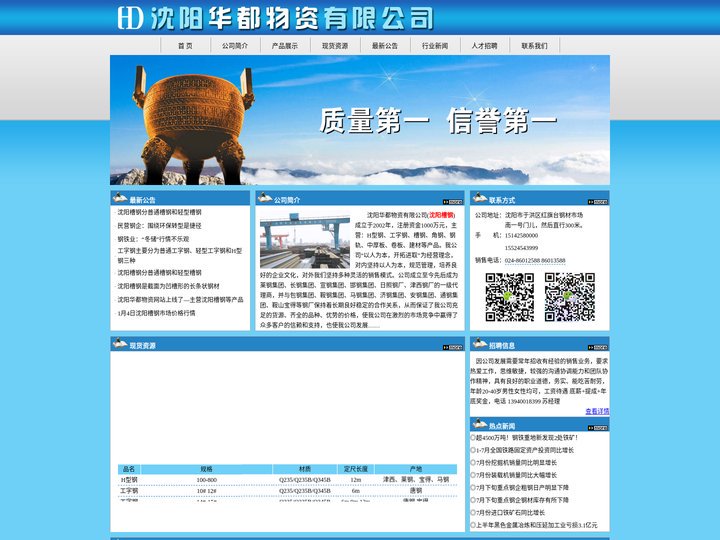
Task: Open 查看详情 link in recruitment panel
Action: [597, 411]
